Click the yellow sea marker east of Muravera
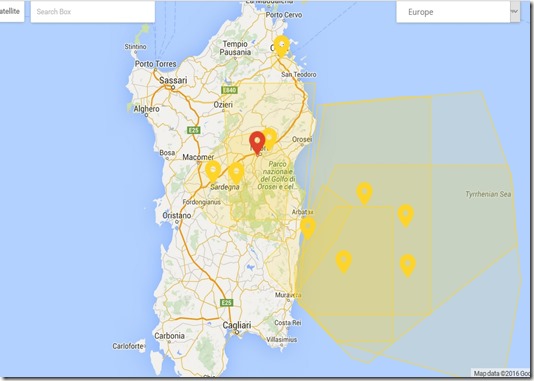Image resolution: width=534 pixels, height=381 pixels. [344, 261]
